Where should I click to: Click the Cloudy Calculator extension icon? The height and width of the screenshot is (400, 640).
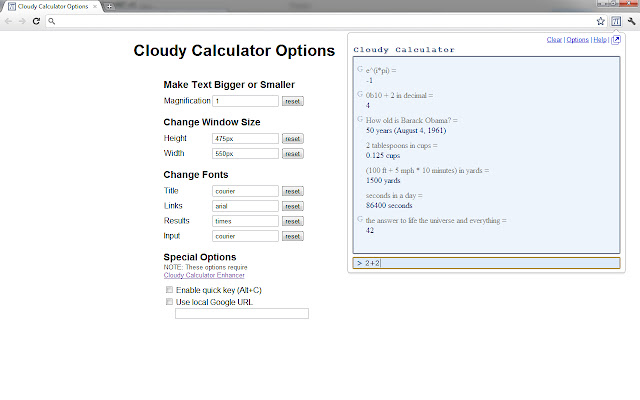617,20
